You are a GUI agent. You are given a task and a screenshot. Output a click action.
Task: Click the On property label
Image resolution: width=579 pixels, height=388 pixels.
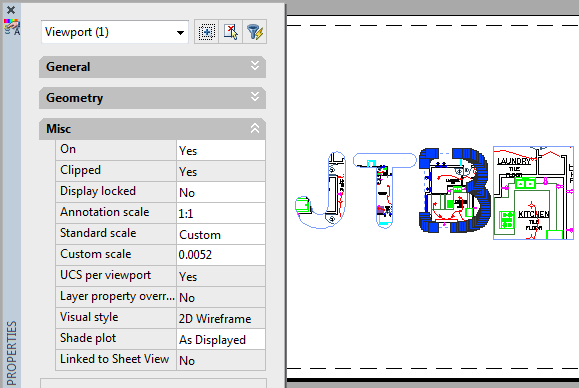(68, 149)
